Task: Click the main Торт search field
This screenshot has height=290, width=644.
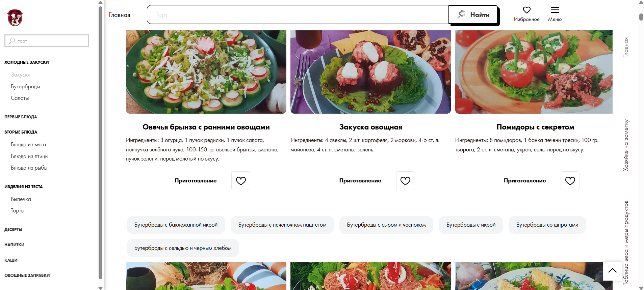Action: [297, 15]
